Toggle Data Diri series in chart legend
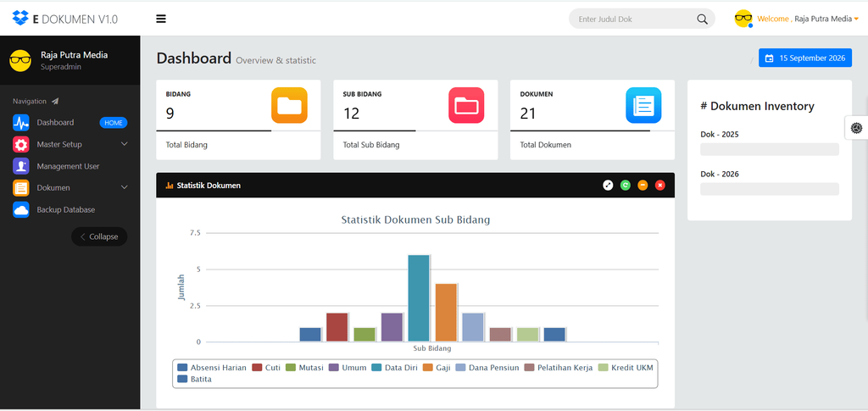This screenshot has width=868, height=411. pyautogui.click(x=394, y=367)
